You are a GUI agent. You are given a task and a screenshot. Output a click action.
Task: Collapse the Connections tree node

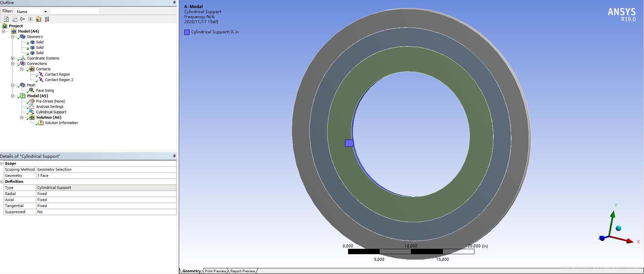tap(12, 64)
